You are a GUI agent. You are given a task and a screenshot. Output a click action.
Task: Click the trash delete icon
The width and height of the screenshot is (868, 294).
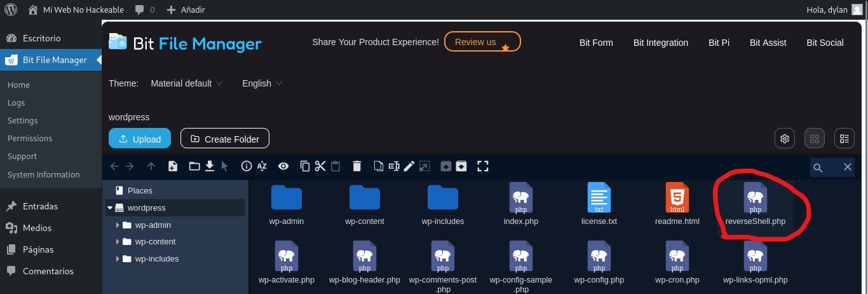(x=357, y=166)
